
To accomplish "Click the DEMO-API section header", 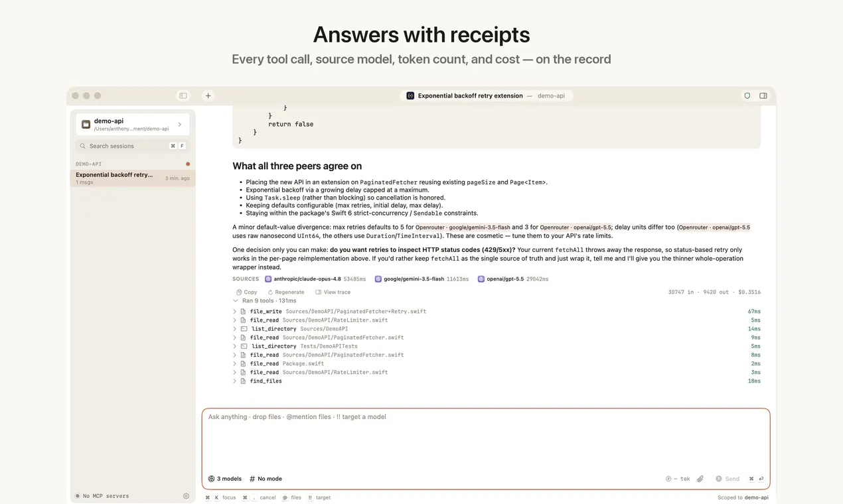I will pos(88,164).
